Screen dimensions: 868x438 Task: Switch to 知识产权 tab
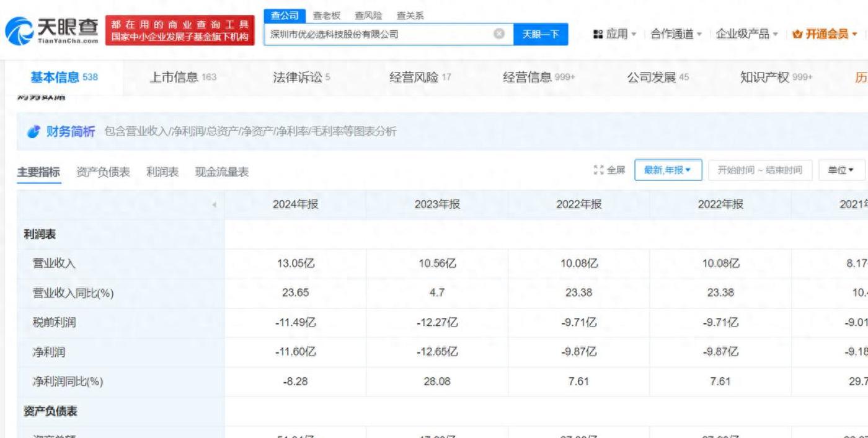[x=776, y=77]
